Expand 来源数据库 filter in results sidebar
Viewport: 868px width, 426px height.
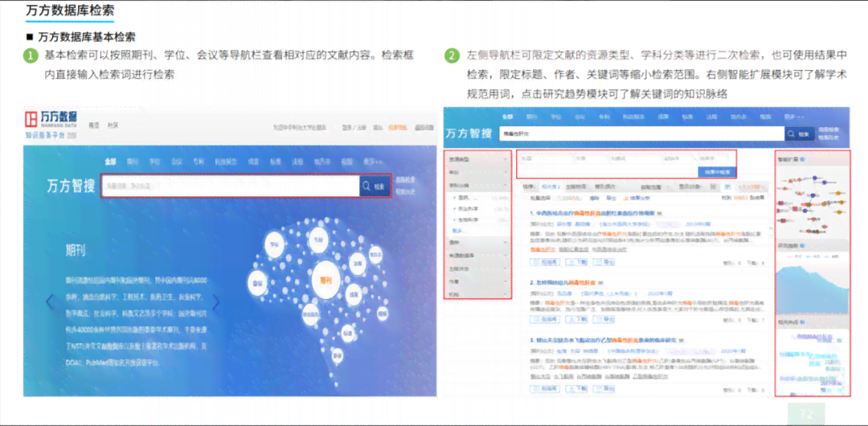tap(478, 256)
